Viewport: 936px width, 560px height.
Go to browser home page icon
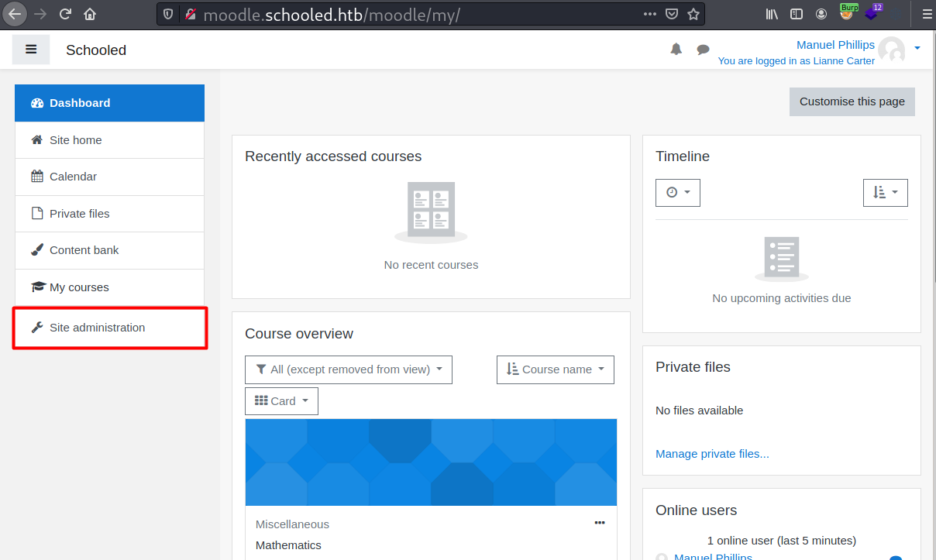90,14
